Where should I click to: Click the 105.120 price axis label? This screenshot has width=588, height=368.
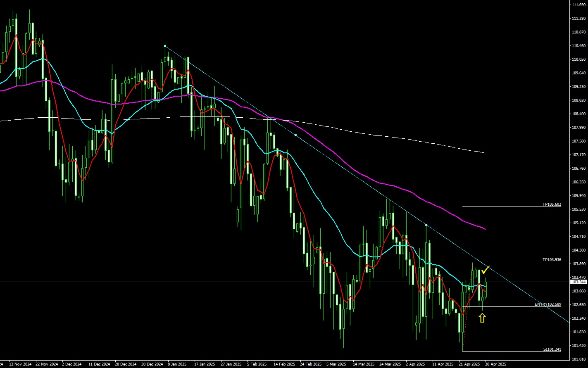[x=579, y=223]
